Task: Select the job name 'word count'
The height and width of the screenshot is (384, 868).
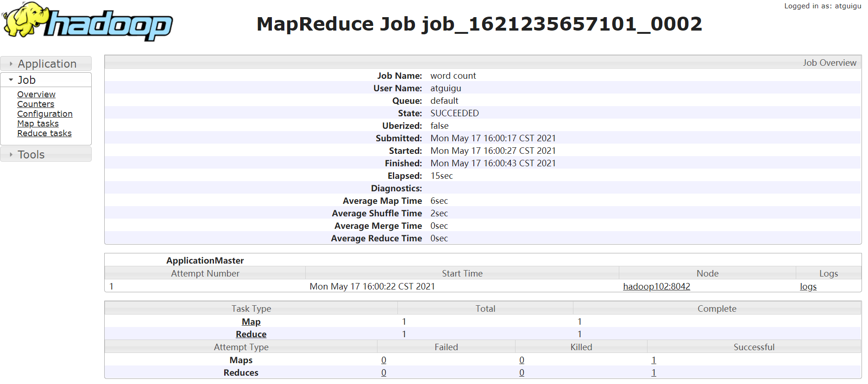Action: point(453,76)
